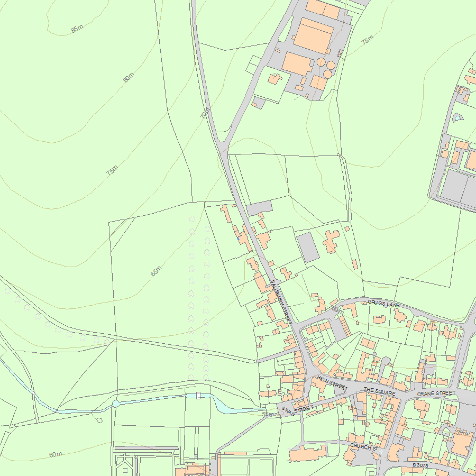The width and height of the screenshot is (476, 476).
Task: Click the GRUGS LANE road label
Action: pos(383,304)
